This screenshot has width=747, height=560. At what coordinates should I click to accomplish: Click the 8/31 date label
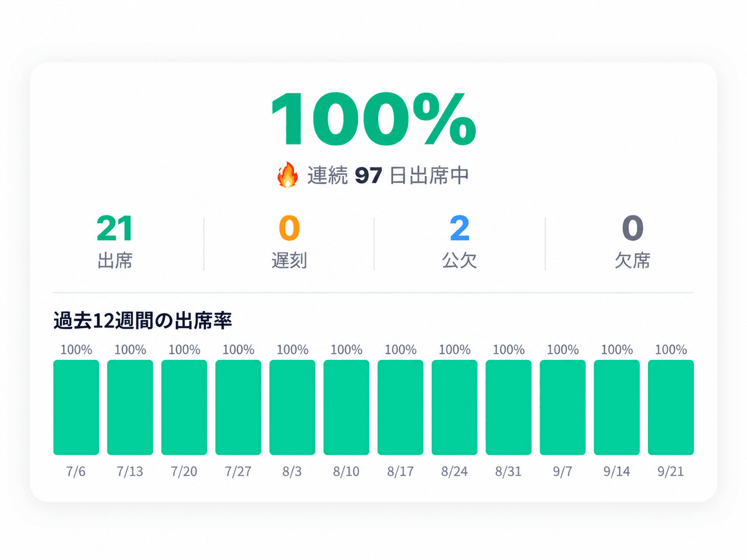pos(509,471)
